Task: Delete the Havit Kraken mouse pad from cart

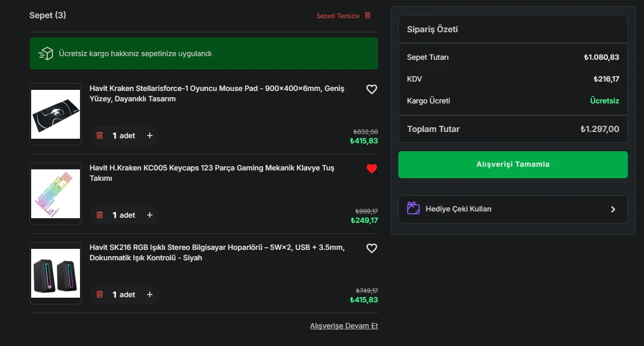Action: (x=100, y=136)
